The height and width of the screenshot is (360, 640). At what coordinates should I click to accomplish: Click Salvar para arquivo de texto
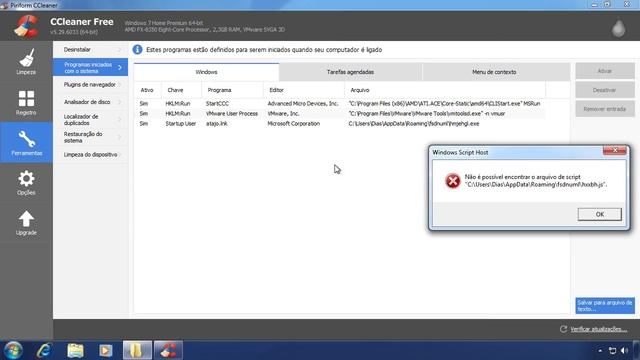click(x=604, y=306)
